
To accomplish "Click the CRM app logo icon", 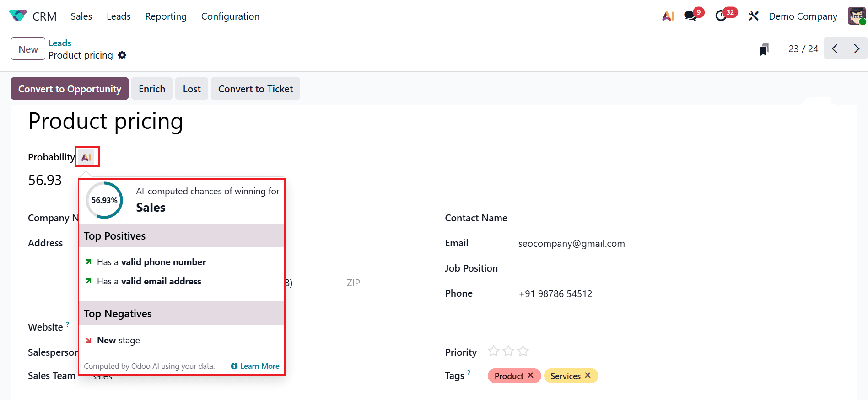I will pos(18,16).
